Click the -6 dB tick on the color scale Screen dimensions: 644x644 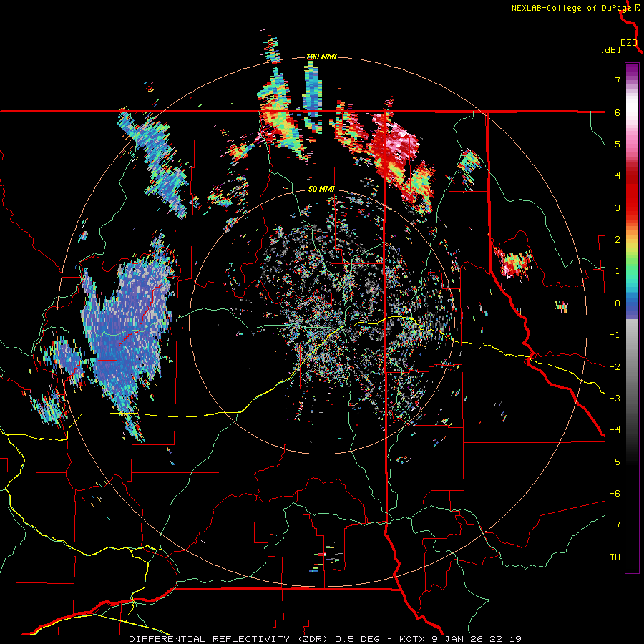[x=615, y=494]
